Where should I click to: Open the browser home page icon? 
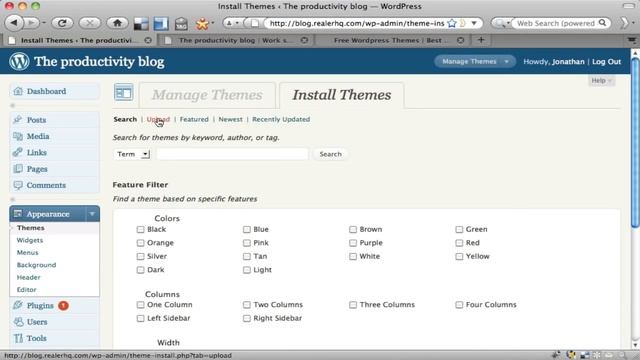pyautogui.click(x=117, y=23)
